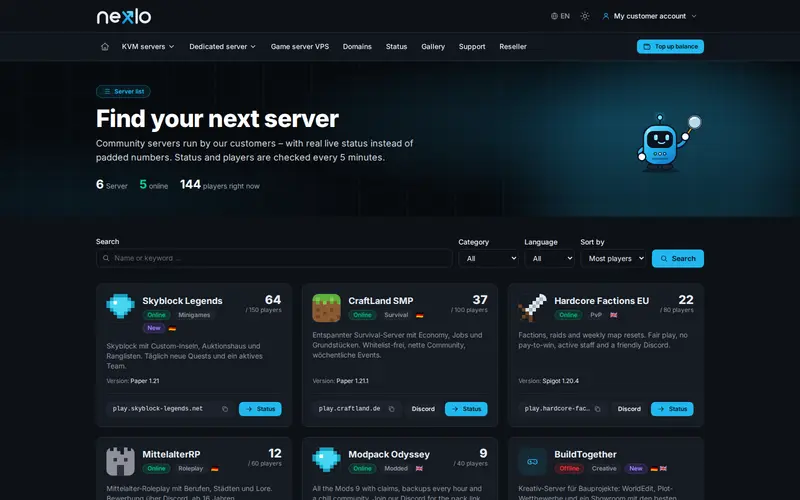Open Status for Hardcore Factions EU
This screenshot has height=500, width=800.
coord(672,409)
